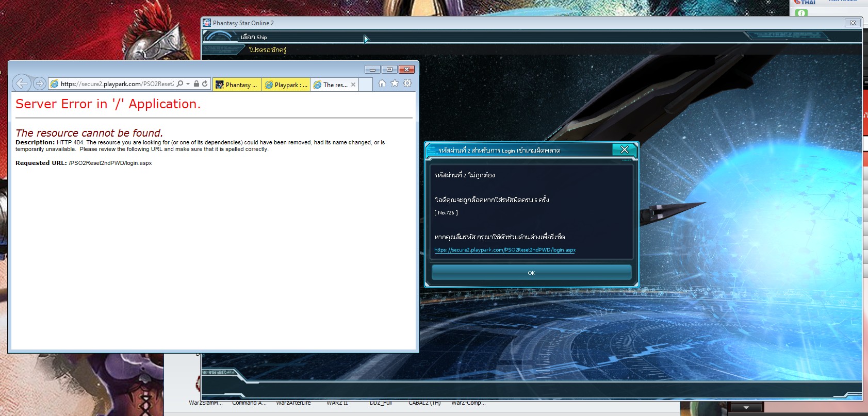Open the favorites star panel

395,84
